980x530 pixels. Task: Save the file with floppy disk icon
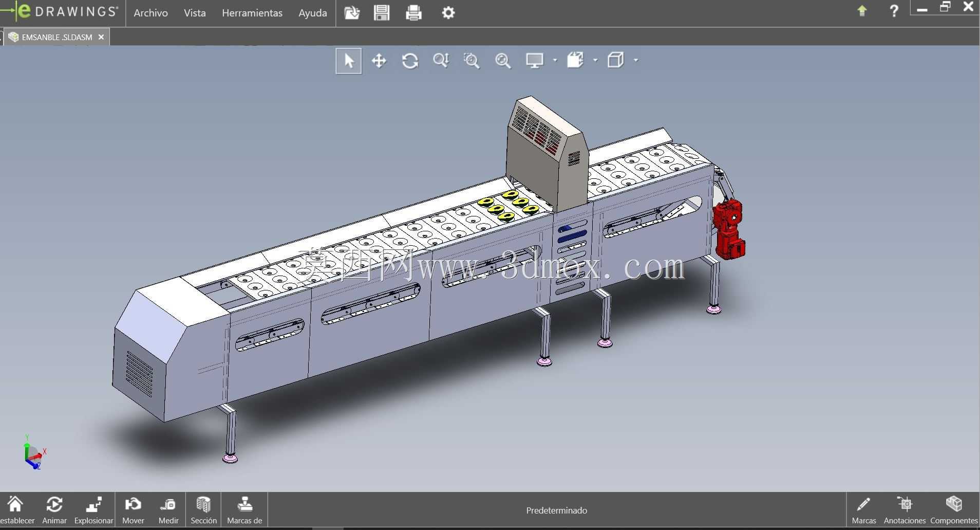pos(382,13)
